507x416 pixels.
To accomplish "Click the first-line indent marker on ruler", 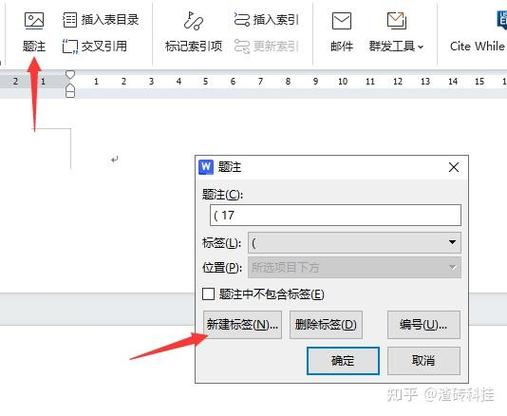I will point(70,74).
